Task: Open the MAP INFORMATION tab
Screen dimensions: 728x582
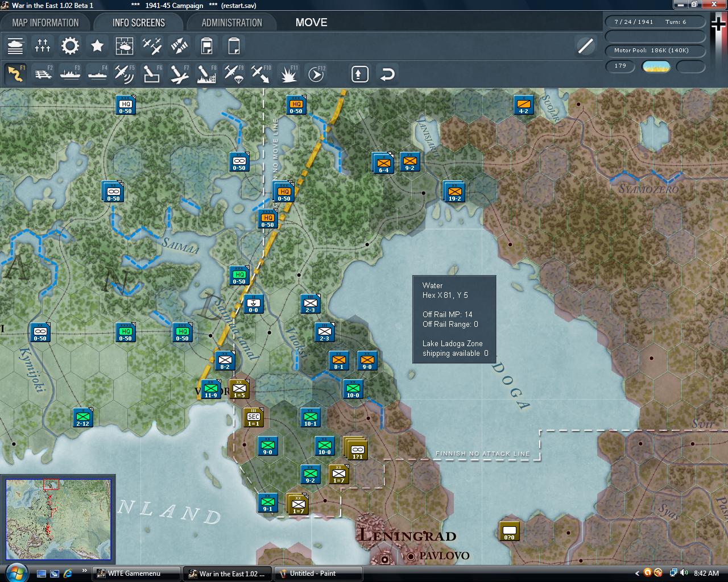Action: [x=45, y=23]
